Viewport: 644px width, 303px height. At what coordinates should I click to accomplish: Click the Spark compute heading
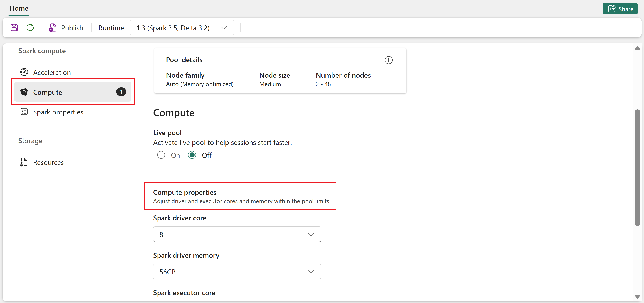[x=42, y=51]
